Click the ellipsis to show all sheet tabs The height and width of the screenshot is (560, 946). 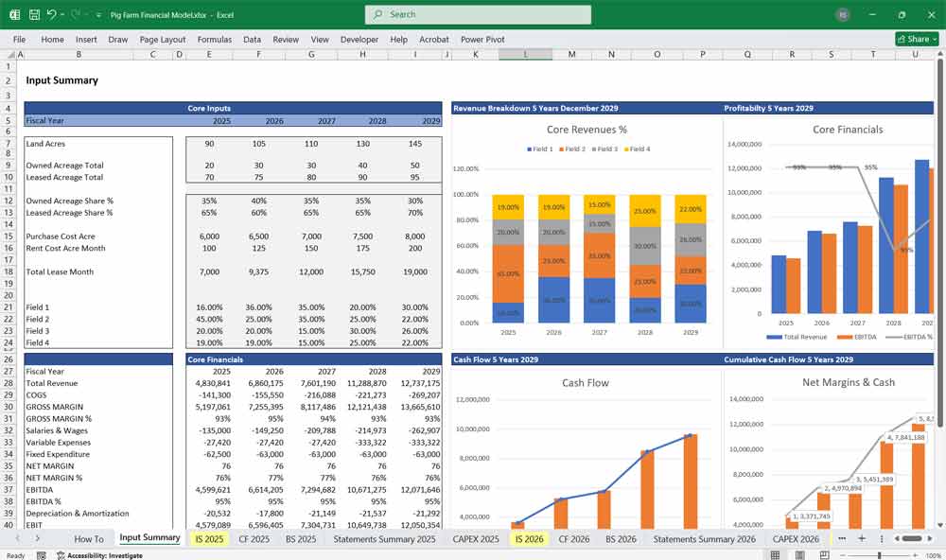[x=843, y=538]
